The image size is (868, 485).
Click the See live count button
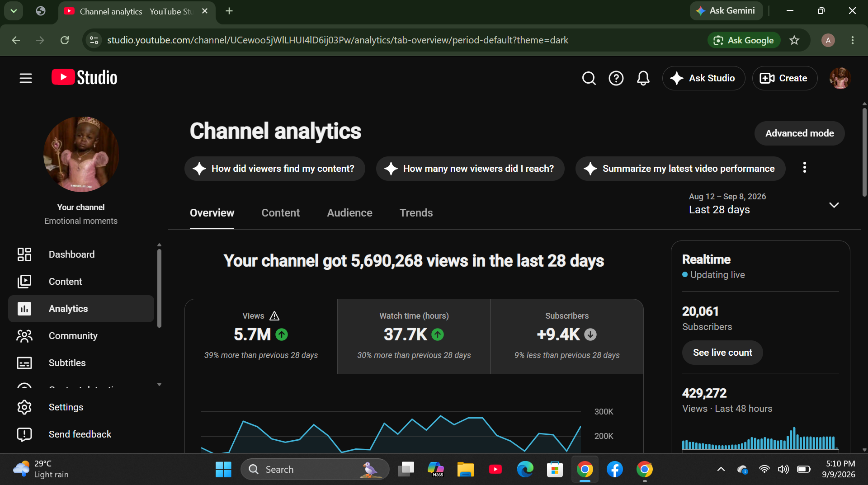tap(722, 353)
